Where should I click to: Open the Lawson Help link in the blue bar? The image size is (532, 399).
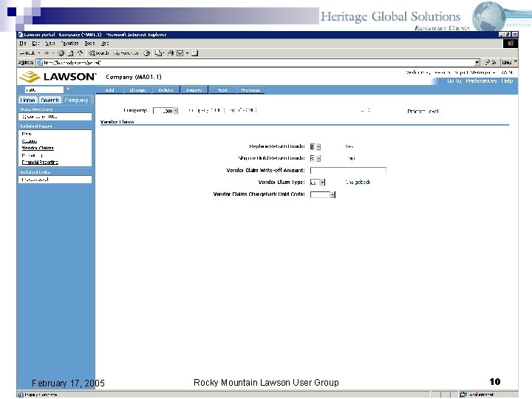click(x=507, y=81)
